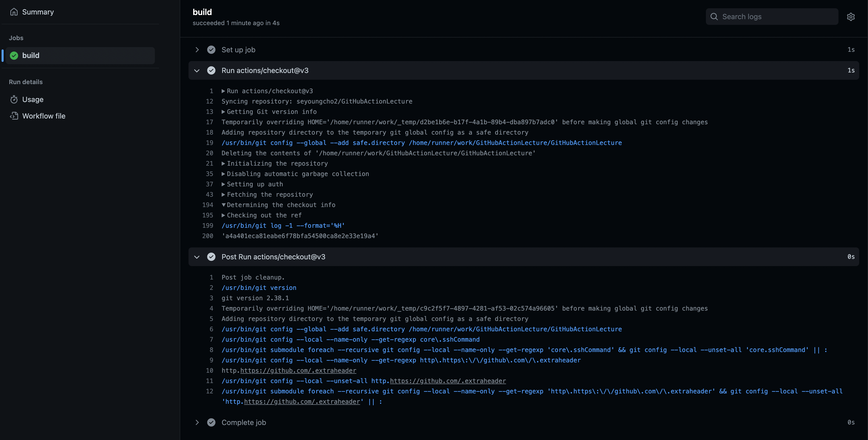Click the checkmark on Post Run actions/checkout@v3
The width and height of the screenshot is (868, 440).
click(211, 257)
